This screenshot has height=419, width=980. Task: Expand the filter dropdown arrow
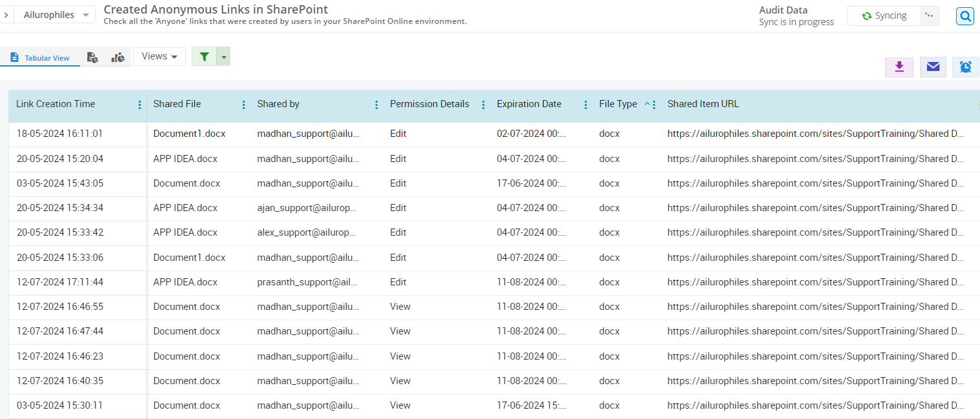[223, 57]
